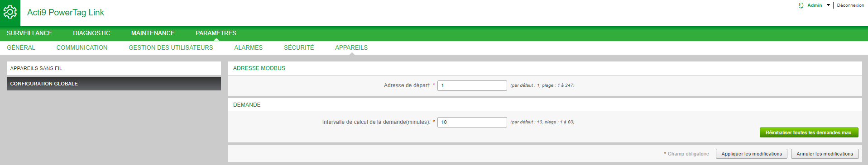Click the demand interval minutes field

(472, 122)
